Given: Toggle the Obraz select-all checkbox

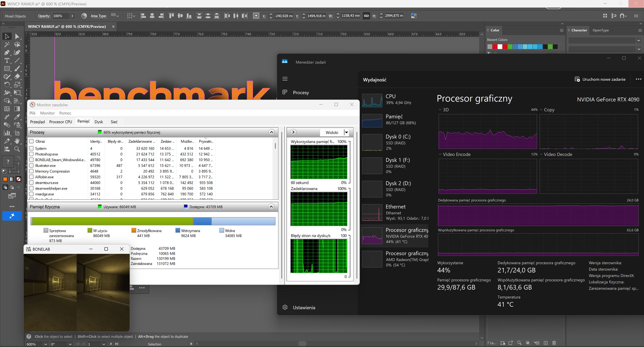Looking at the screenshot, I should click(x=31, y=141).
